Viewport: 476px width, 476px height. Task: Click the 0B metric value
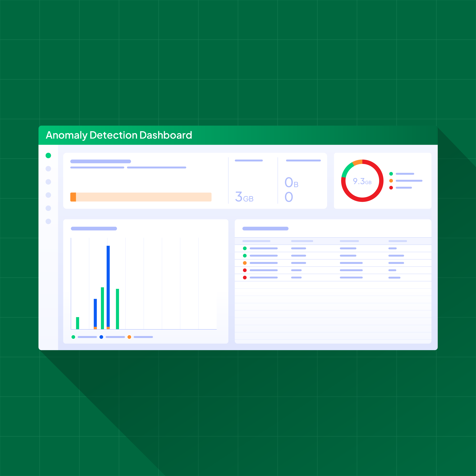[291, 183]
